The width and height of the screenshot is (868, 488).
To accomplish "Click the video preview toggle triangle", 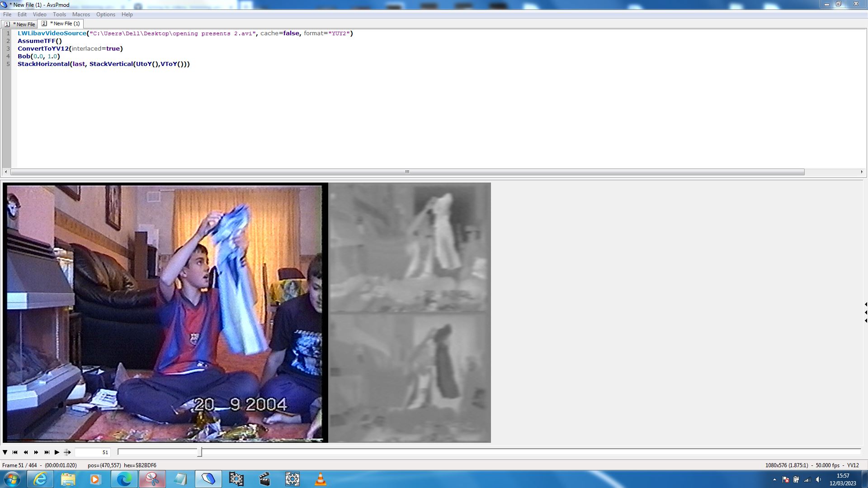I will (5, 452).
